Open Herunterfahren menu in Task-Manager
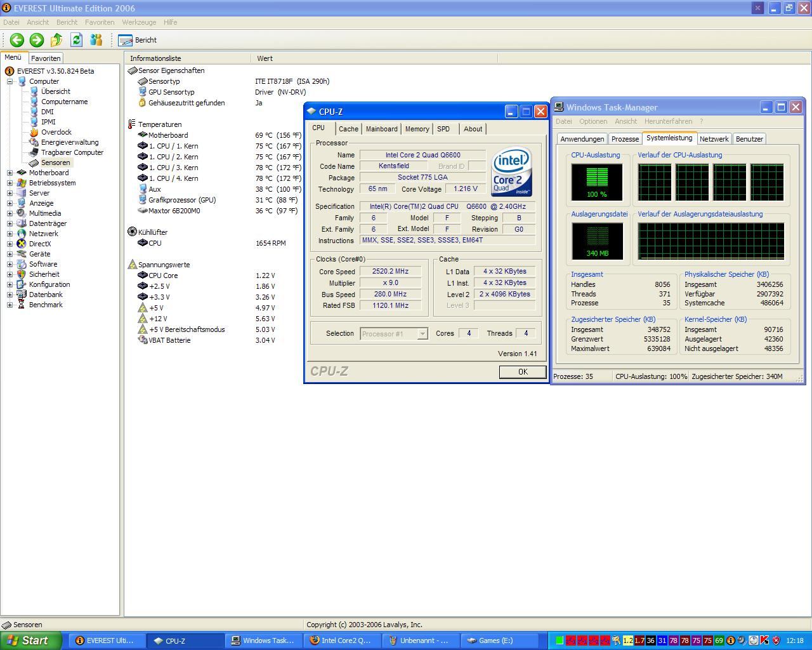Viewport: 812px width, 650px height. click(668, 121)
